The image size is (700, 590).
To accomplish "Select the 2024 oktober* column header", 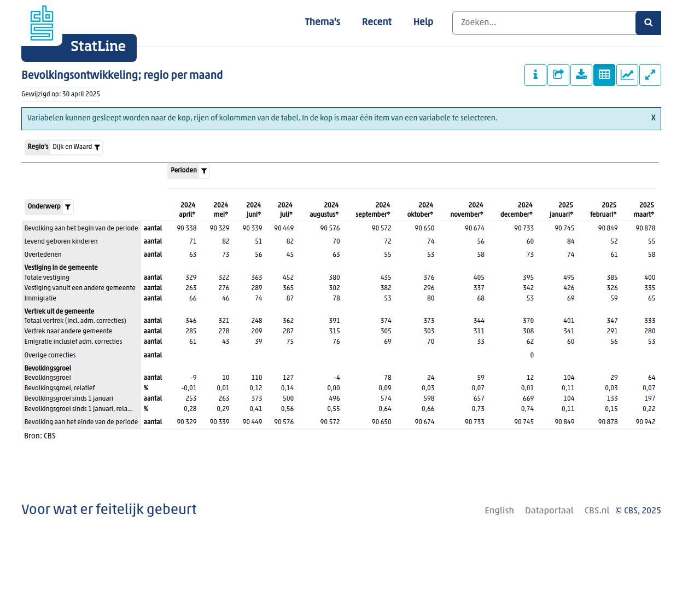I will pyautogui.click(x=421, y=210).
